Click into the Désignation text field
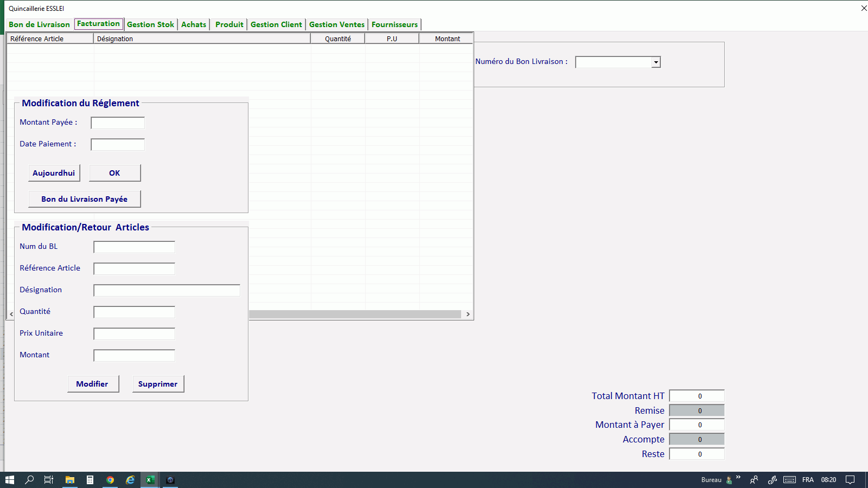This screenshot has height=488, width=868. point(167,291)
